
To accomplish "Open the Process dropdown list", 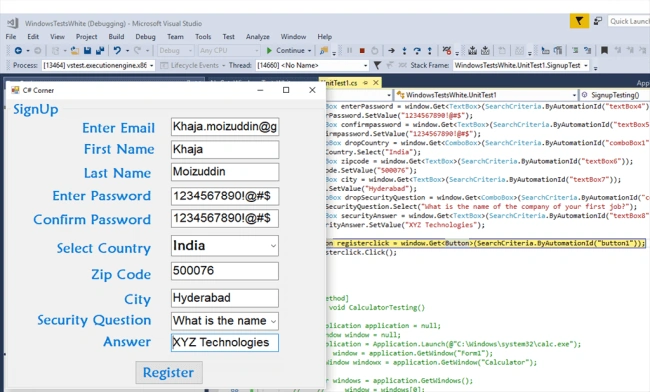I will (151, 65).
